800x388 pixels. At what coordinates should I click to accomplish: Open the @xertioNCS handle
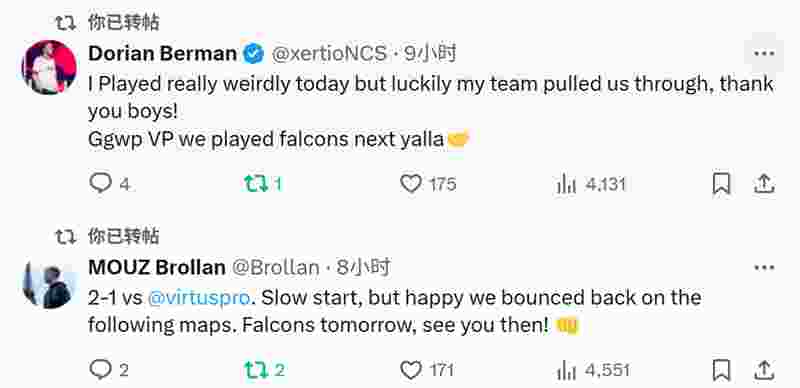[x=329, y=54]
